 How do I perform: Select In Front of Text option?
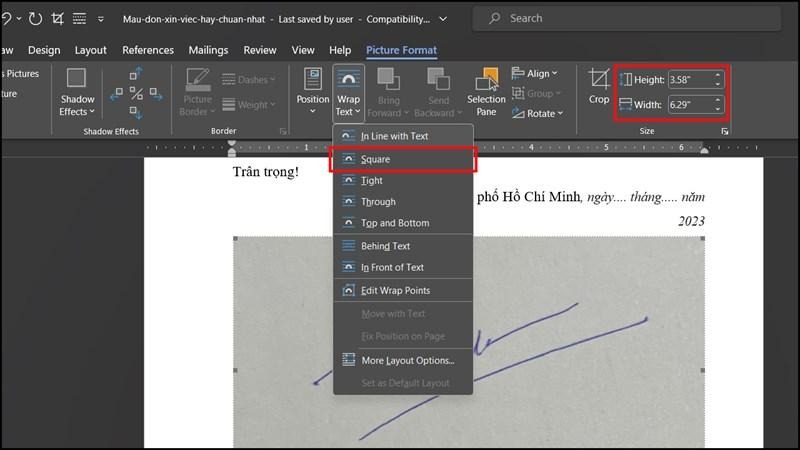(x=392, y=268)
